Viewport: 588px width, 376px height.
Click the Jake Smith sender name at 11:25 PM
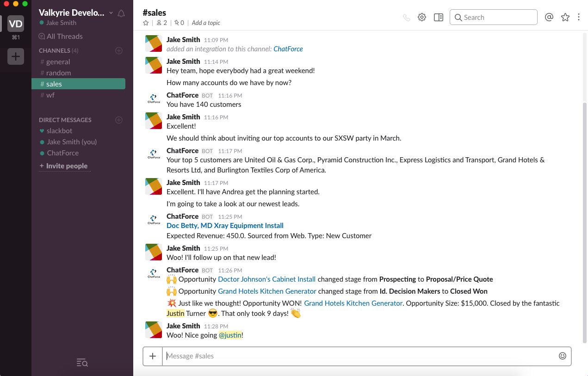[x=183, y=248]
